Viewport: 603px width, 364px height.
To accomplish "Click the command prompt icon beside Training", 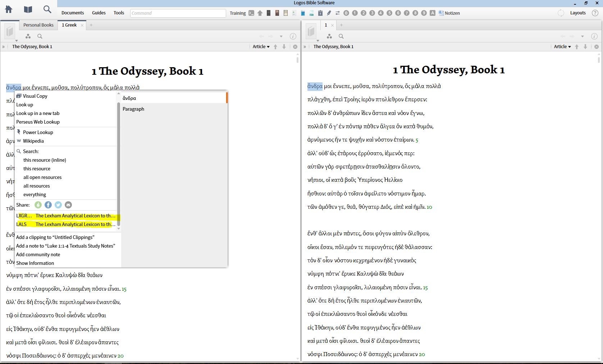I will point(251,13).
